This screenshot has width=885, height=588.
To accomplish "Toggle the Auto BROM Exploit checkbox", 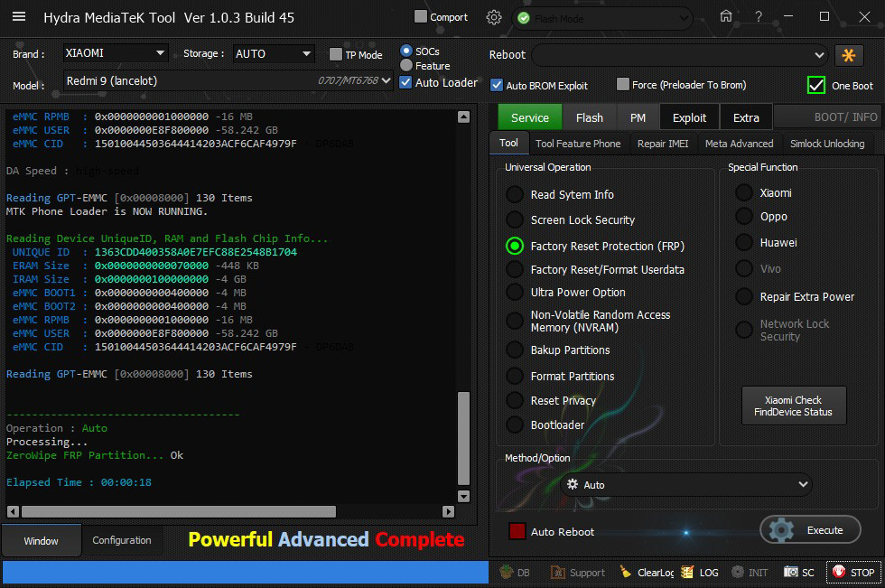I will pos(497,85).
